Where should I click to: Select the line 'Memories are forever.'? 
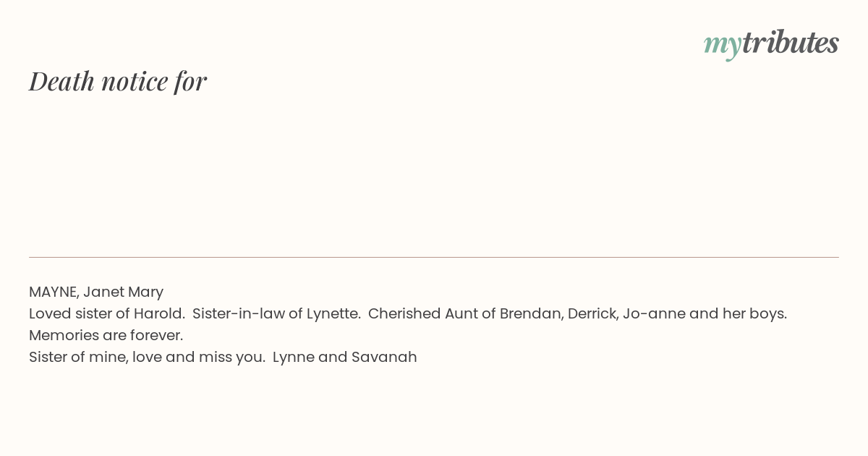click(106, 336)
